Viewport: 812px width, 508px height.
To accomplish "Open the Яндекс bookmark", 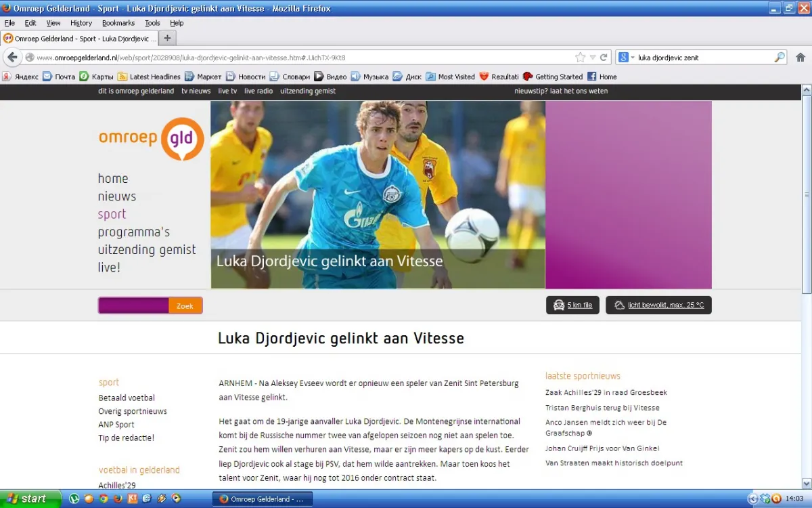I will 21,77.
